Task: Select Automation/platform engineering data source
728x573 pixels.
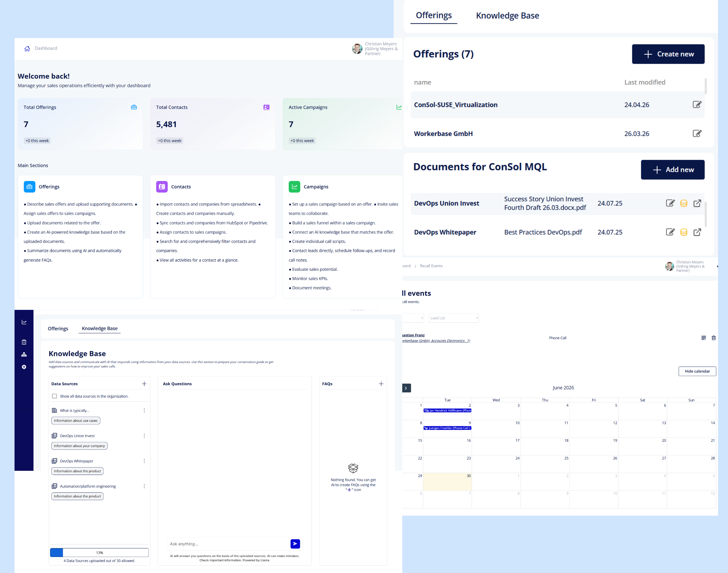Action: coord(88,486)
